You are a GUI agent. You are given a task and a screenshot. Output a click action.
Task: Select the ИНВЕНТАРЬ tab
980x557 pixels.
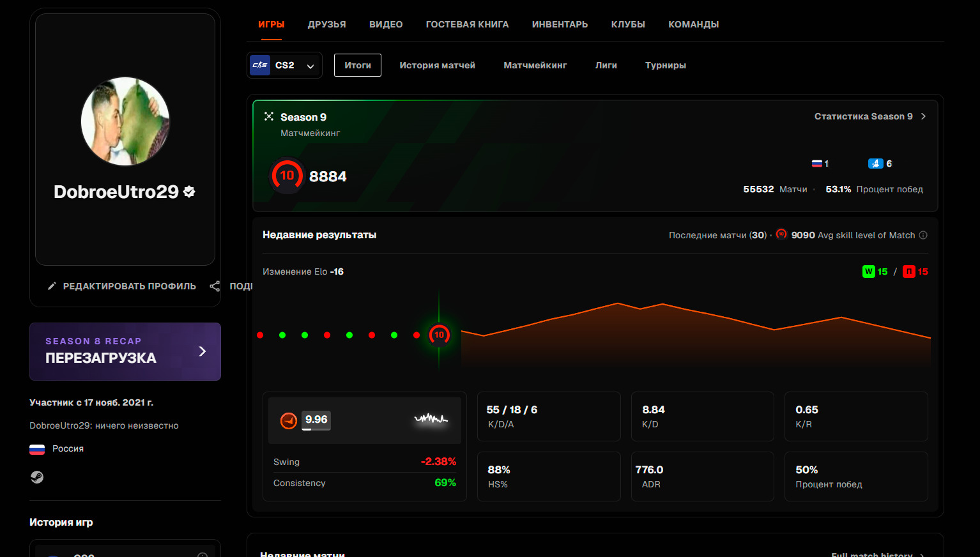tap(560, 24)
